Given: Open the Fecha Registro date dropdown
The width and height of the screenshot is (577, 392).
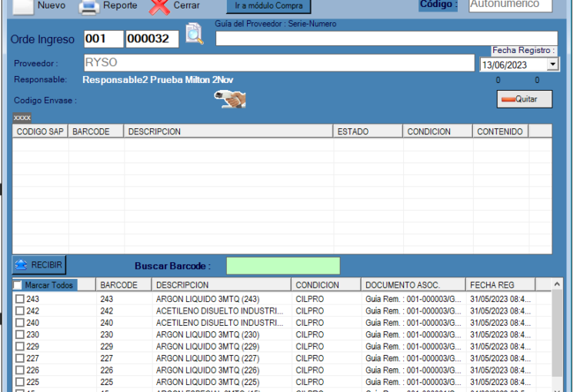Looking at the screenshot, I should pos(552,65).
